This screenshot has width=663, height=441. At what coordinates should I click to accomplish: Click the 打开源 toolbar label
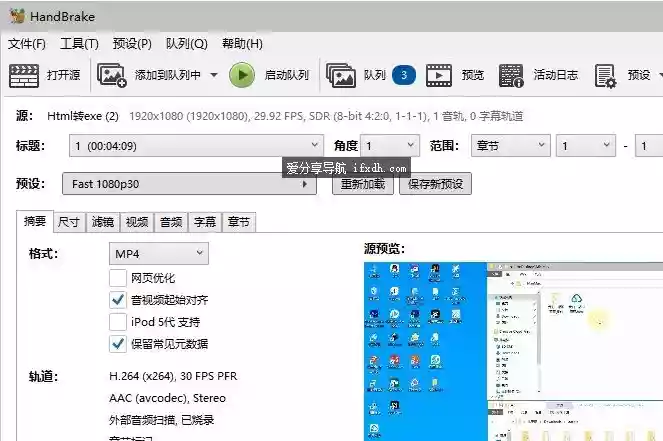tap(63, 75)
